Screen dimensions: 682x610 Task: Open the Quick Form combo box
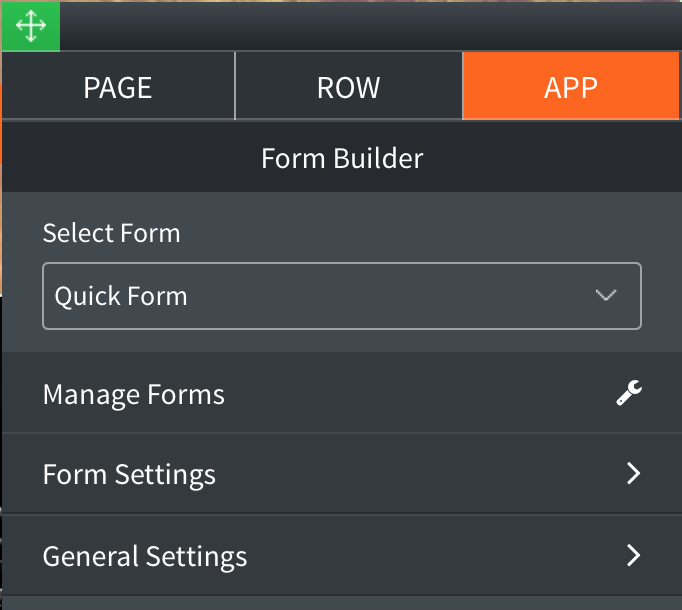pos(342,296)
